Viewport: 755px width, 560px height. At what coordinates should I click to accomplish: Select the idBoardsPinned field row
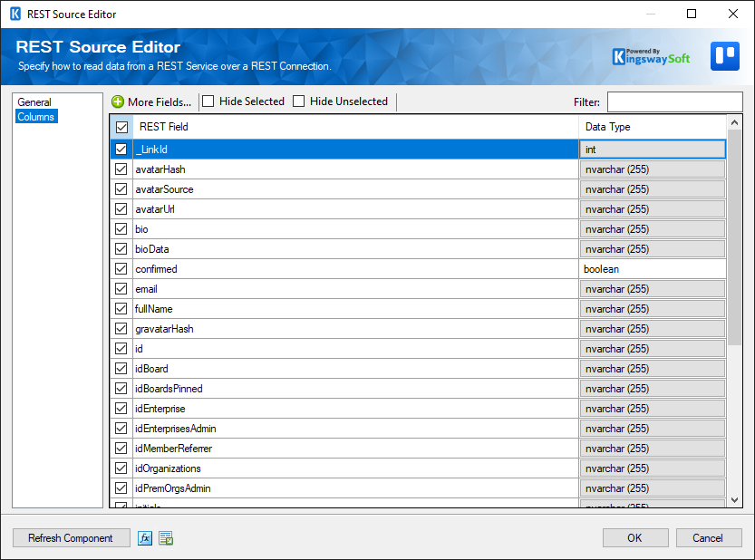coord(356,389)
